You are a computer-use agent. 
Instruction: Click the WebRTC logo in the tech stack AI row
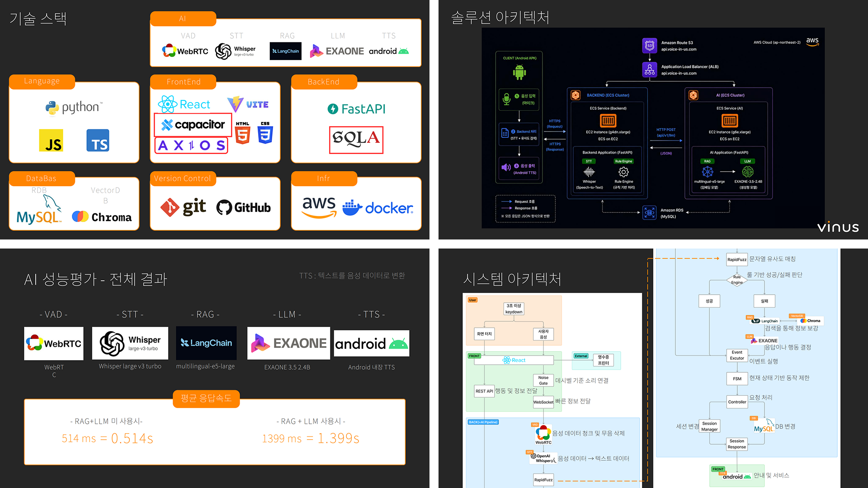point(185,51)
